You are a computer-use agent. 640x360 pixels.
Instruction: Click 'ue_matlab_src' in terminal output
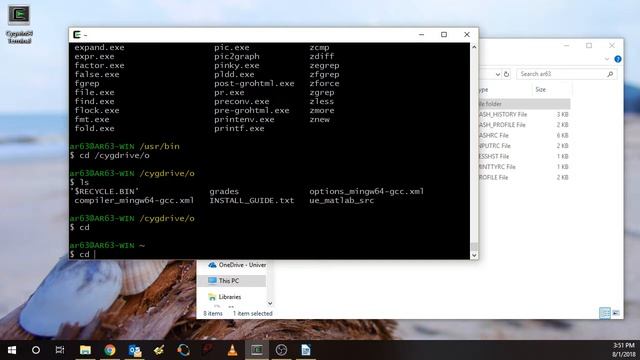(x=341, y=200)
